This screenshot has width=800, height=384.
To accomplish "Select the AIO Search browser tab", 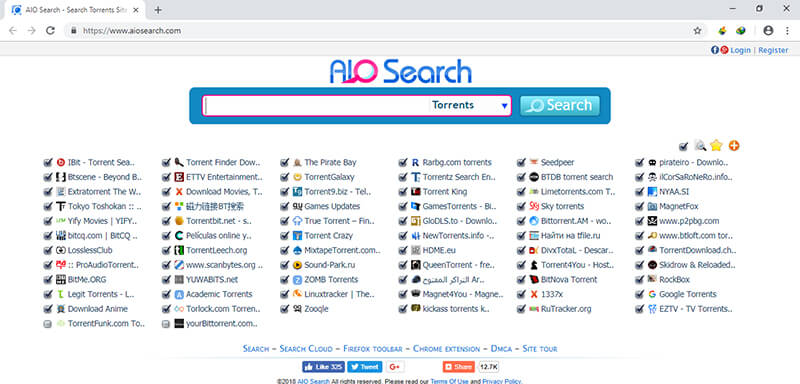I will point(75,10).
